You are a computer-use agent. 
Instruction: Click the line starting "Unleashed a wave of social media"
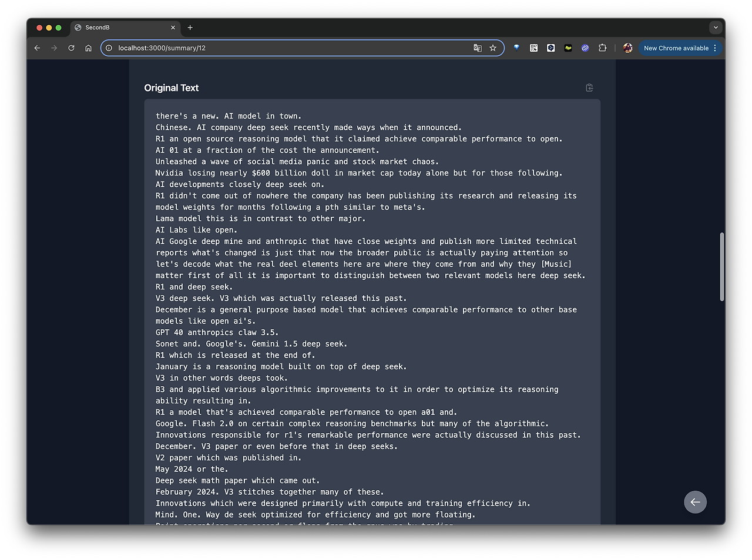click(x=297, y=161)
